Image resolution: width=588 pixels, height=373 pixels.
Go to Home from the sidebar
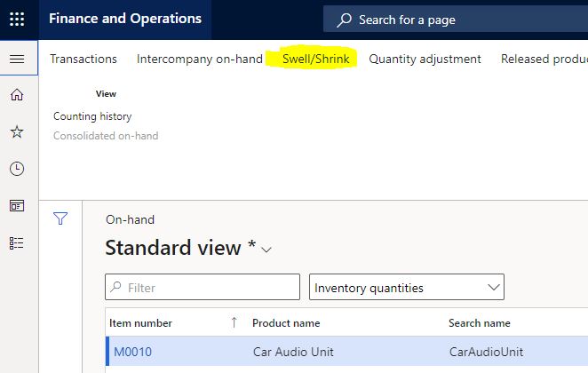17,94
